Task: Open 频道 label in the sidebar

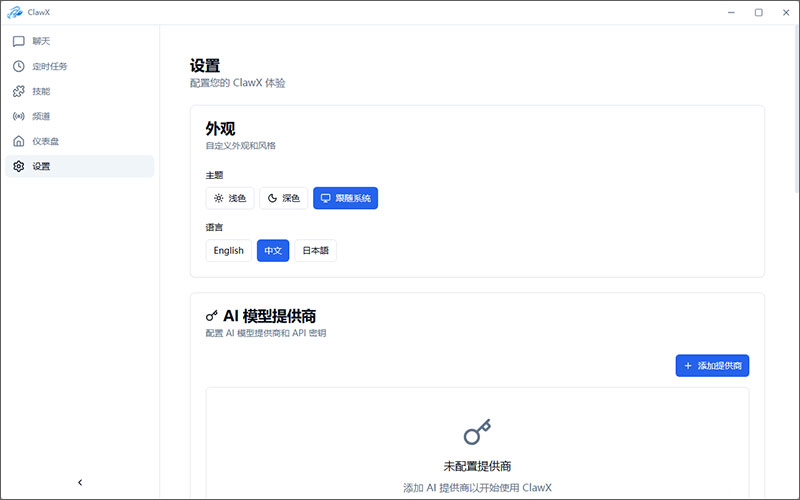Action: pos(41,116)
